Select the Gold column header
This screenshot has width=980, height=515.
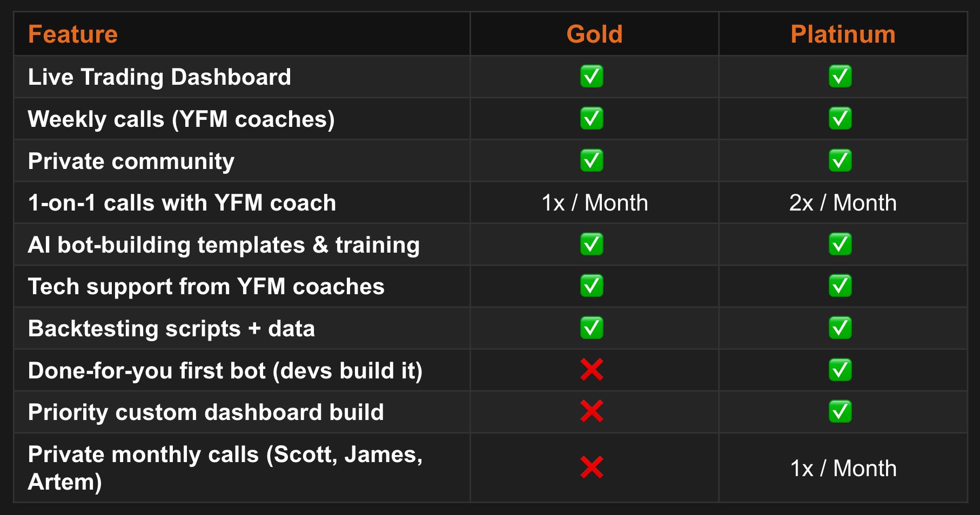click(x=594, y=34)
